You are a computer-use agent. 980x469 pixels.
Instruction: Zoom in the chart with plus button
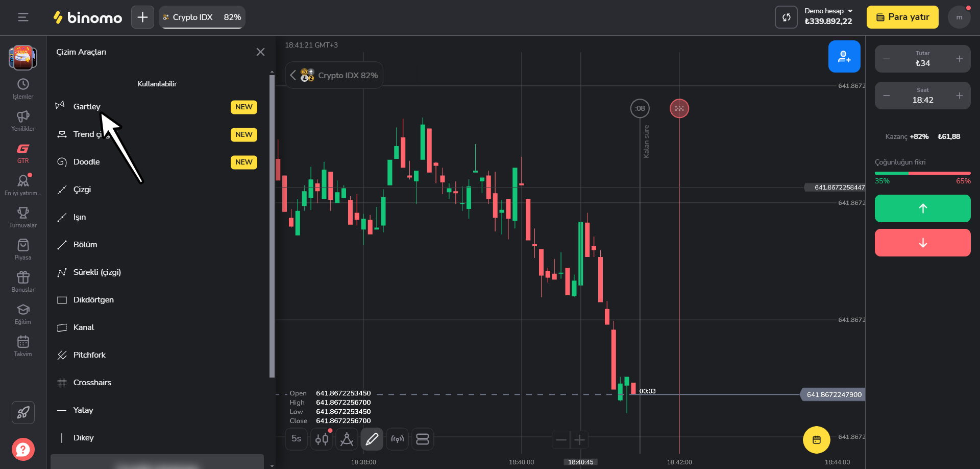click(579, 439)
